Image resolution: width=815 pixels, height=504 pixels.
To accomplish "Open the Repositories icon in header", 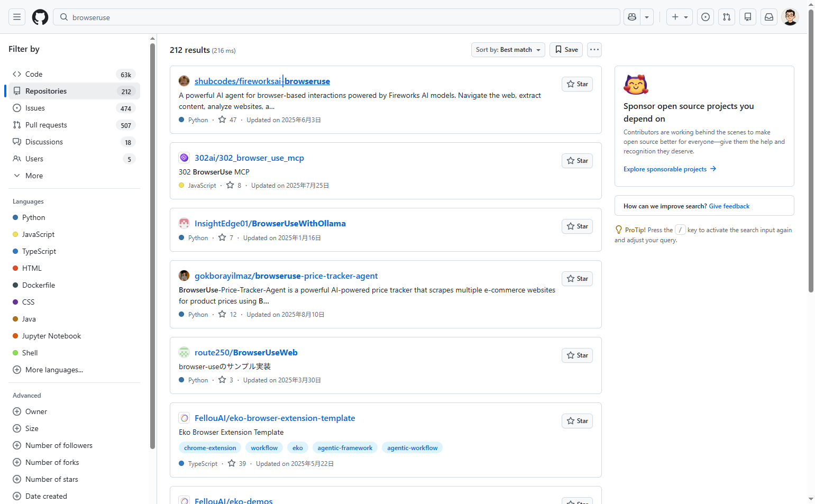I will tap(748, 17).
